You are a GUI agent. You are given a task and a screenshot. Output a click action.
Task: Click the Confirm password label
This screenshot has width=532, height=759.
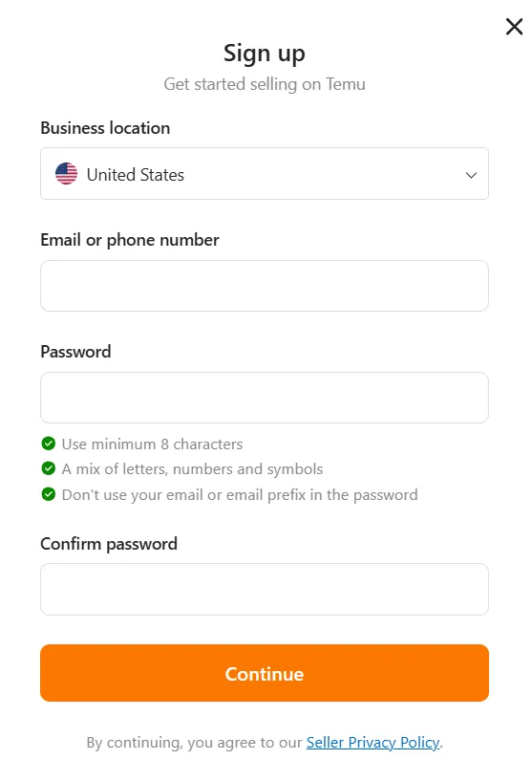click(109, 544)
